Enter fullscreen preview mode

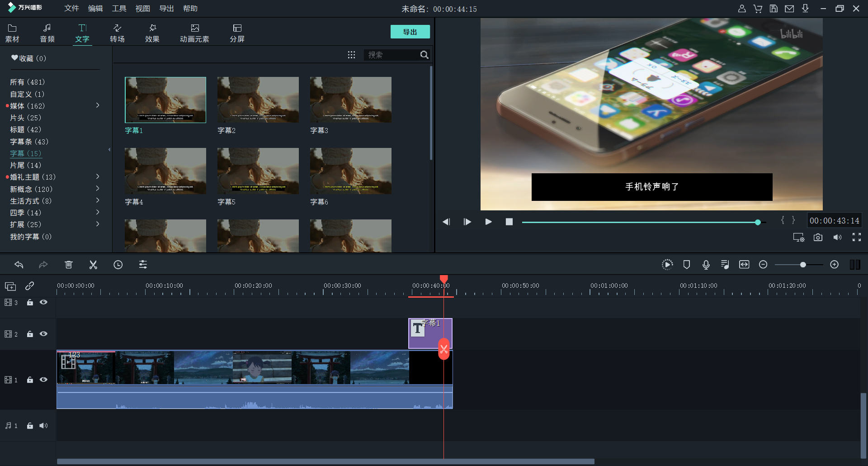click(x=856, y=238)
